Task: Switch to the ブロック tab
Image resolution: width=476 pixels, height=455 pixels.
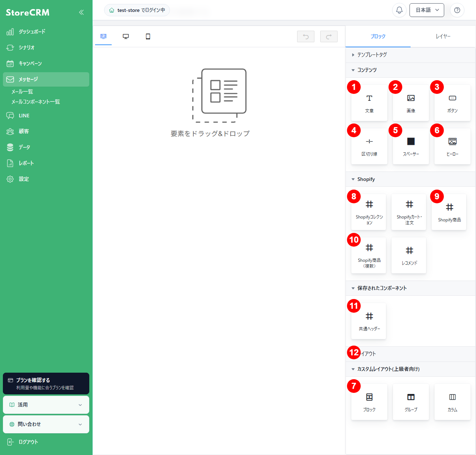Action: coord(378,36)
